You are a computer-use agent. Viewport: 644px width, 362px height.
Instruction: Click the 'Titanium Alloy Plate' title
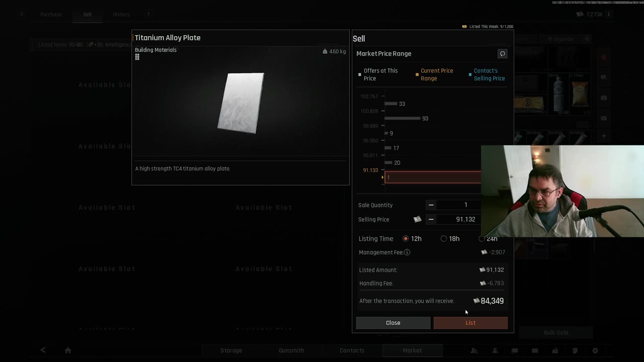click(x=168, y=38)
